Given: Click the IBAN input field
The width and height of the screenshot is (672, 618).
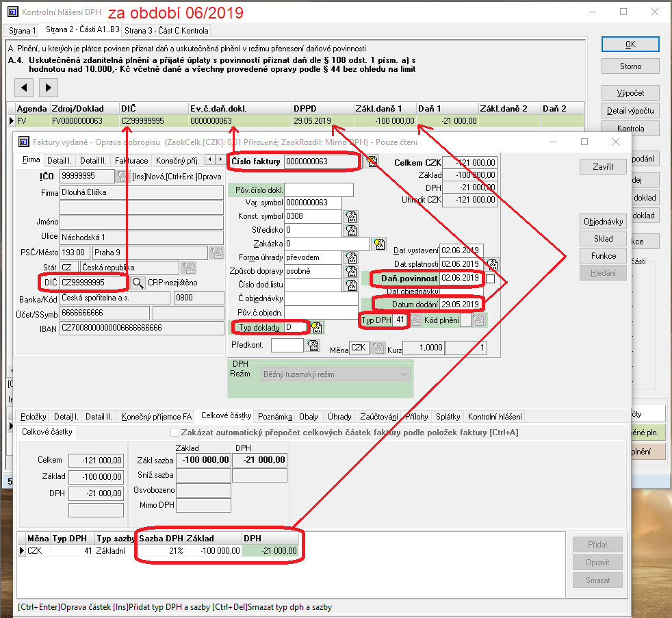Looking at the screenshot, I should pyautogui.click(x=142, y=329).
